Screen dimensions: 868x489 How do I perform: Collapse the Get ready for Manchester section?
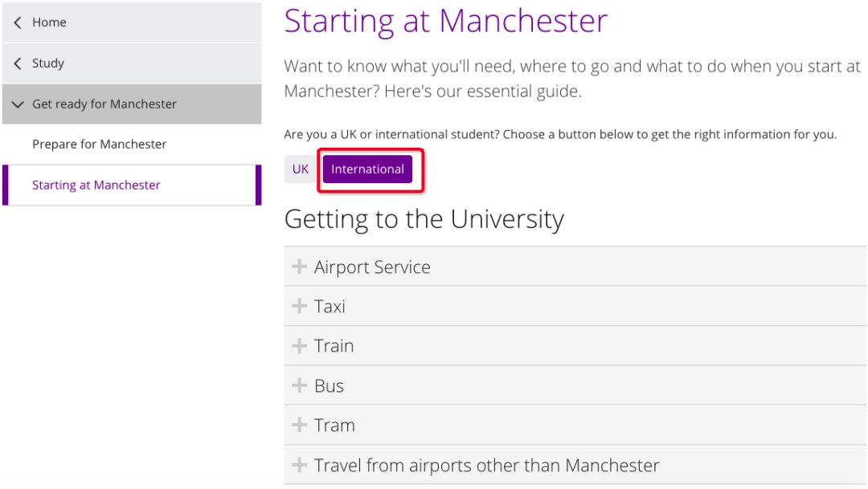coord(18,104)
